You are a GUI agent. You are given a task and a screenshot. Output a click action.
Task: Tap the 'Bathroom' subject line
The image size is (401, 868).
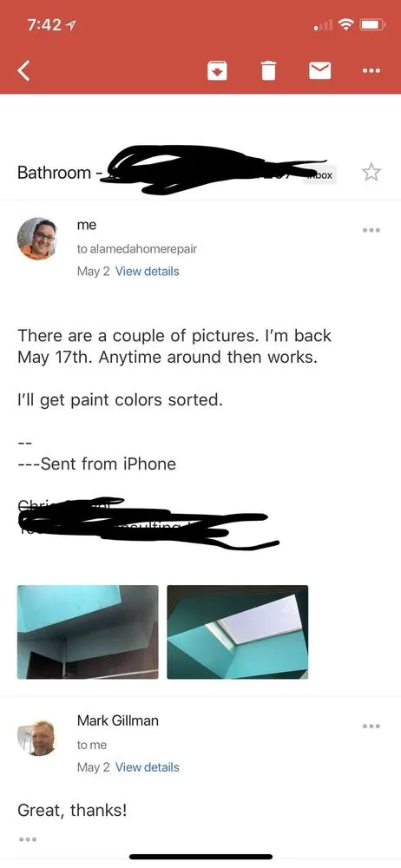click(x=54, y=173)
